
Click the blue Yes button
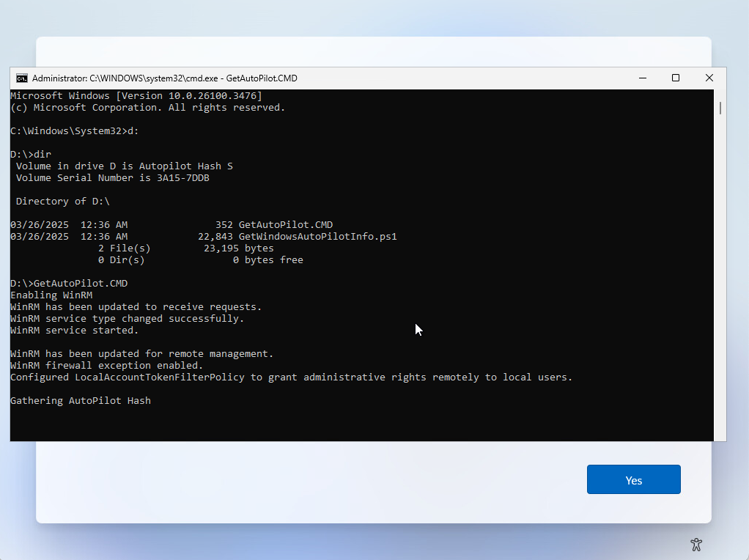pyautogui.click(x=633, y=479)
